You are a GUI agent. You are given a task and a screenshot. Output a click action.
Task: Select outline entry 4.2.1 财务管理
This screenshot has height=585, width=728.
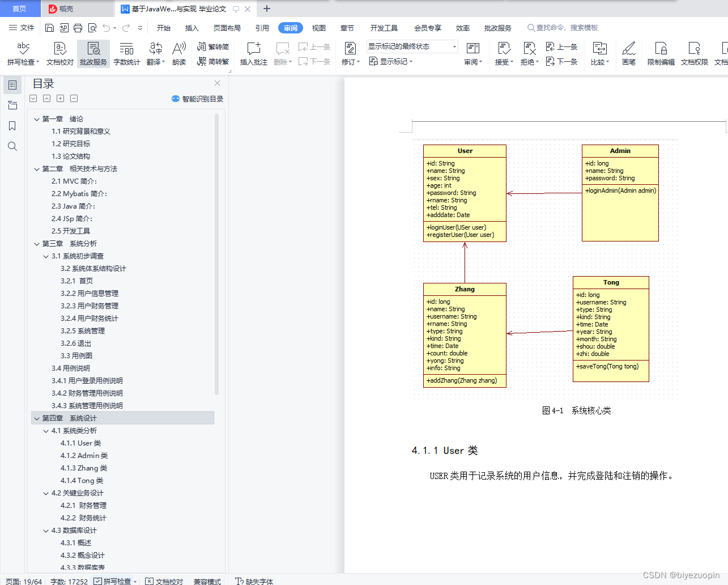click(83, 506)
